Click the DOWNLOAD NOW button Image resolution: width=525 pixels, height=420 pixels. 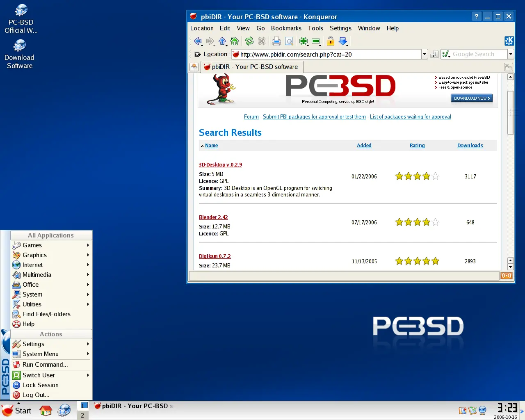point(472,98)
